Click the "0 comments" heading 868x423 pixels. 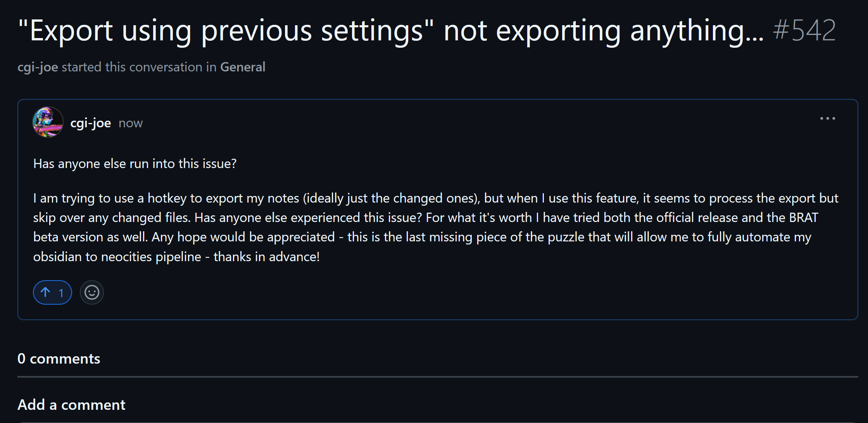pyautogui.click(x=59, y=359)
